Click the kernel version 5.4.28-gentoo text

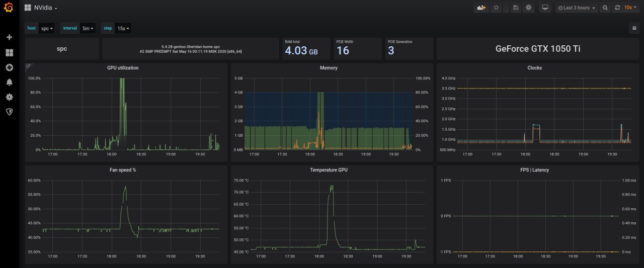(191, 46)
